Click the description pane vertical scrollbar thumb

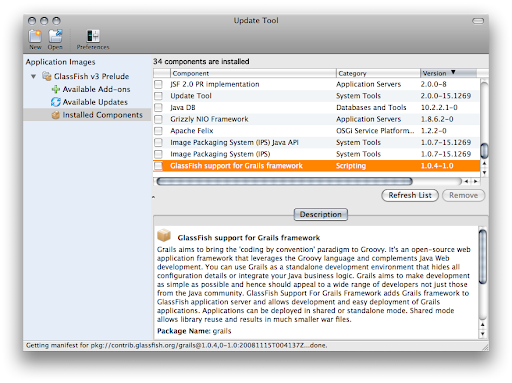tap(483, 257)
